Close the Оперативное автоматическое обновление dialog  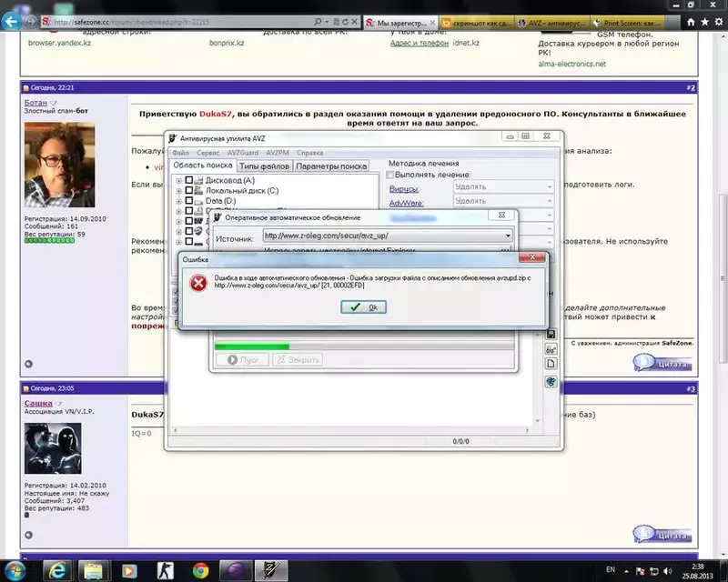pyautogui.click(x=501, y=215)
